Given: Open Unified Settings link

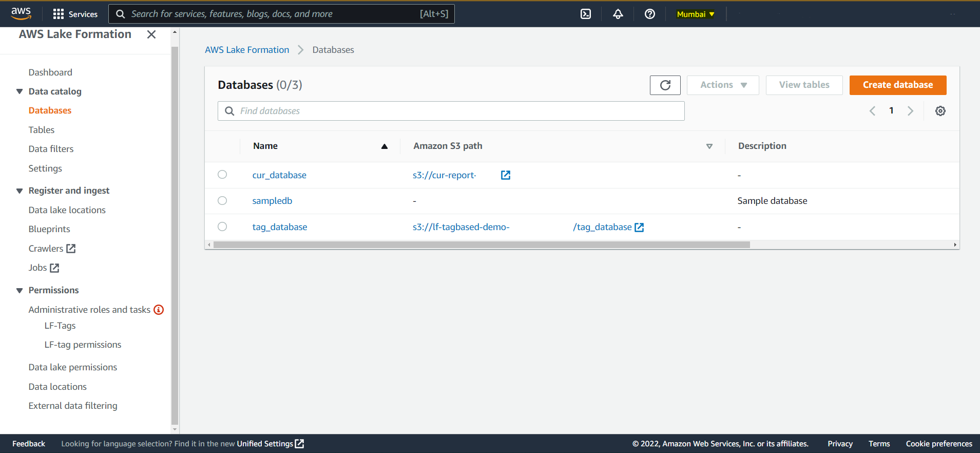Looking at the screenshot, I should [x=270, y=444].
